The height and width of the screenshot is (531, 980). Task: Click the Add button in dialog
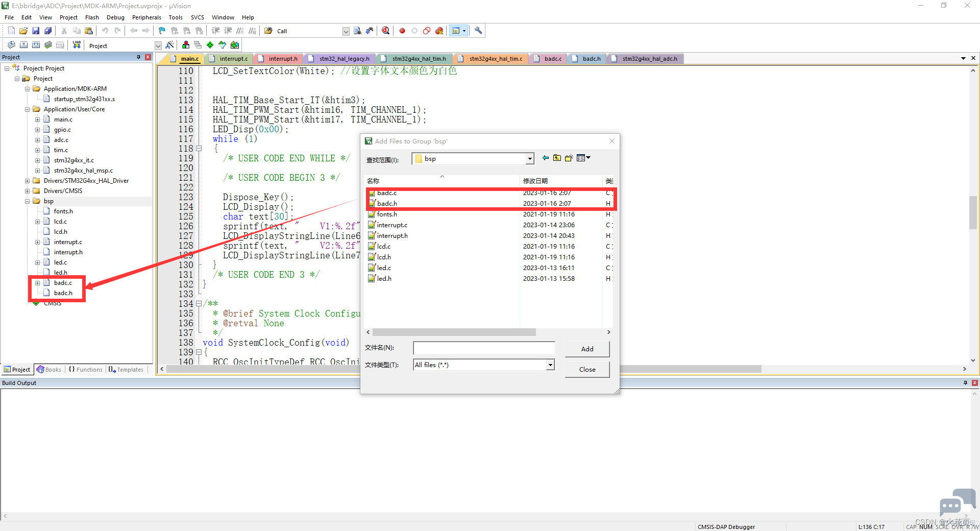pos(587,349)
